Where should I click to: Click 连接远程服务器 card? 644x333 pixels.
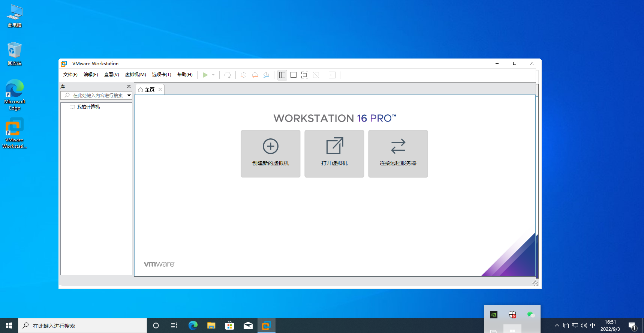[398, 154]
